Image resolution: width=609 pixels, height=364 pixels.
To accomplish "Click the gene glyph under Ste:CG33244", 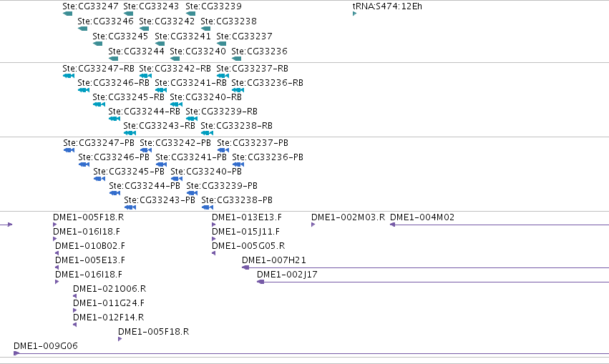I will pyautogui.click(x=113, y=59).
